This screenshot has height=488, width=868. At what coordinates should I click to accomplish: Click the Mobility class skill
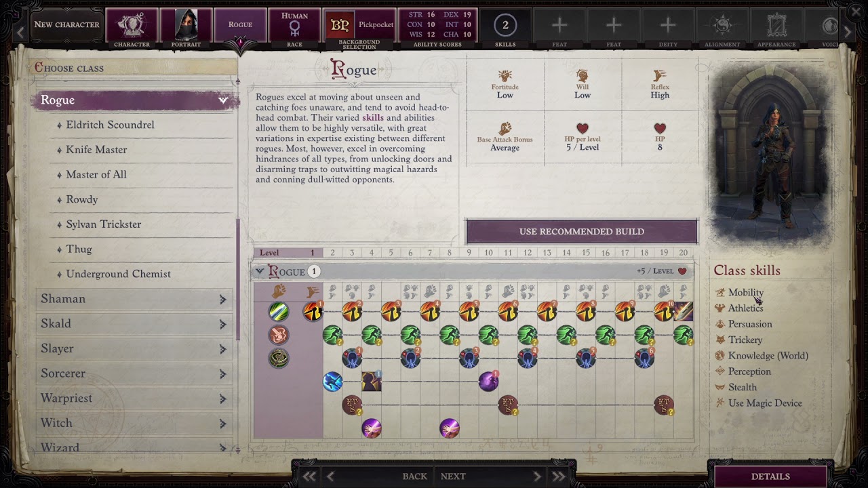(746, 292)
